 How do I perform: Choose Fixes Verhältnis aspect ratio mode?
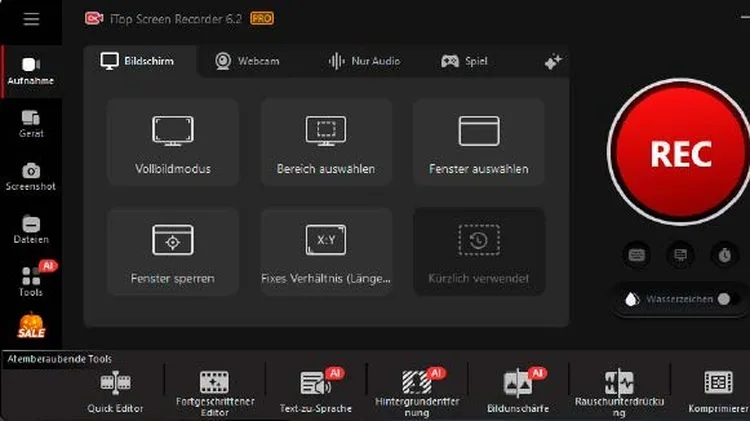pyautogui.click(x=326, y=252)
